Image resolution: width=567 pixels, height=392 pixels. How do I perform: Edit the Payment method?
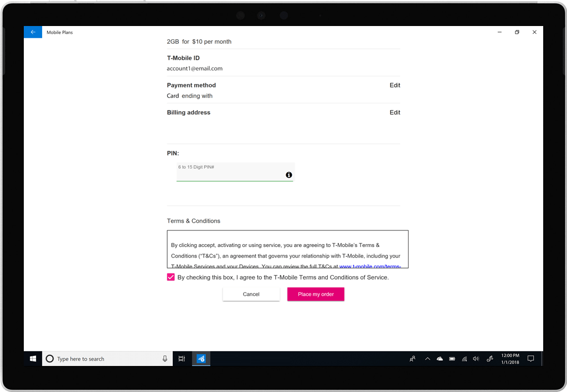pos(395,85)
